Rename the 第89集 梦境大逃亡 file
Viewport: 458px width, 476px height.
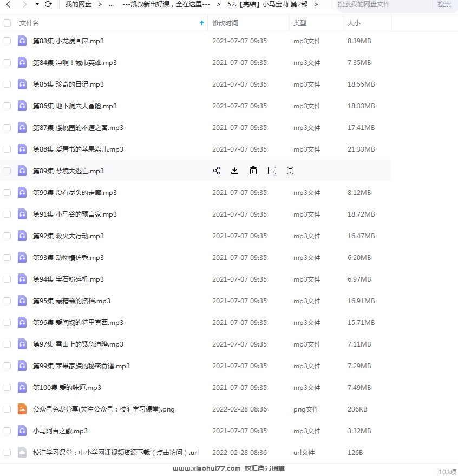pos(272,171)
